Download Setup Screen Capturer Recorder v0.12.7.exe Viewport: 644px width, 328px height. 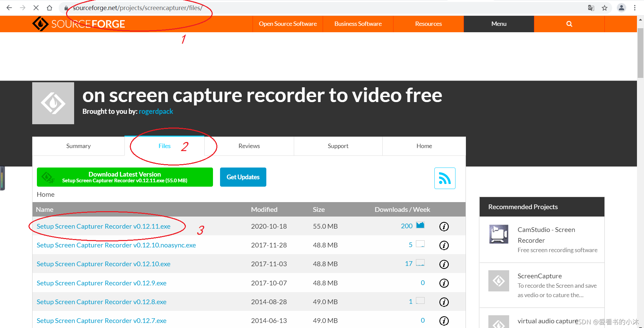click(x=101, y=321)
